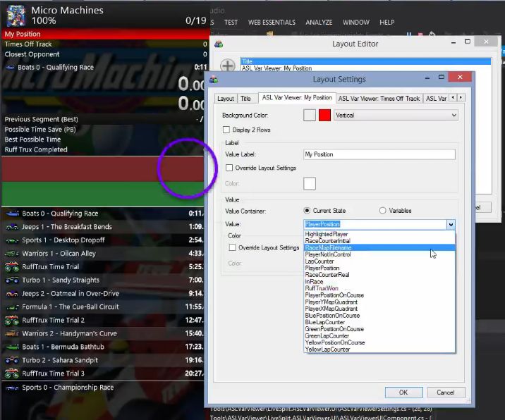Screen dimensions: 505x420
Task: Select the Variables radio button
Action: click(382, 211)
